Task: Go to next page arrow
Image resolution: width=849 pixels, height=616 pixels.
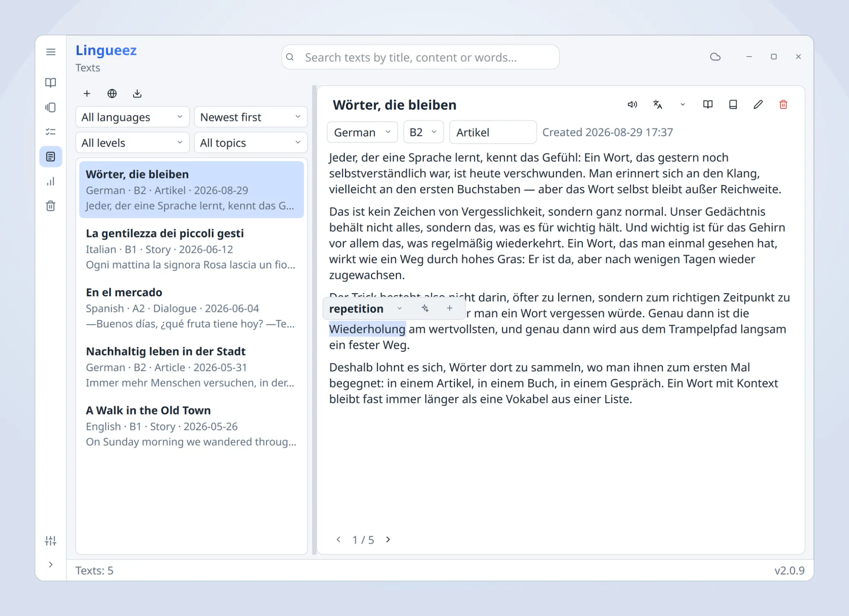Action: point(388,540)
